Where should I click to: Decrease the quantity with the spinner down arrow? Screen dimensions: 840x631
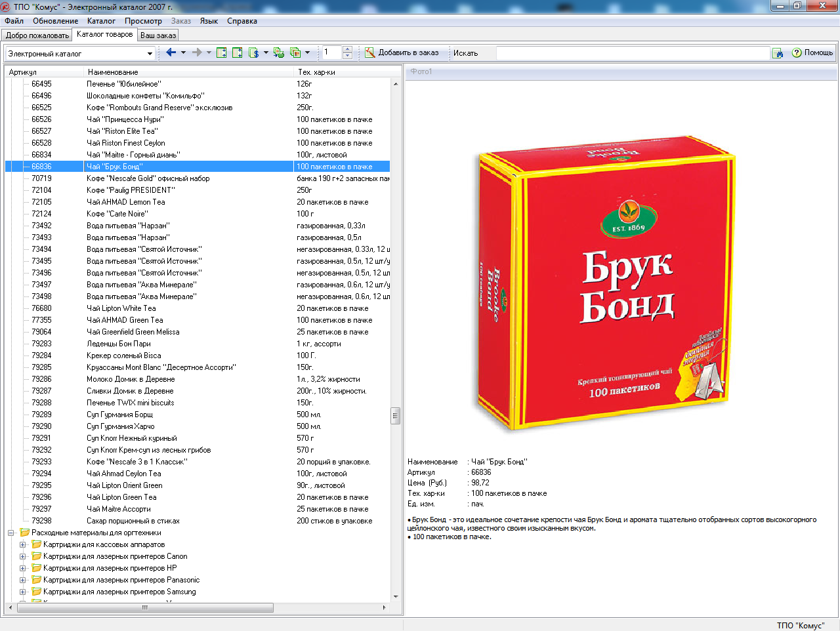[348, 56]
